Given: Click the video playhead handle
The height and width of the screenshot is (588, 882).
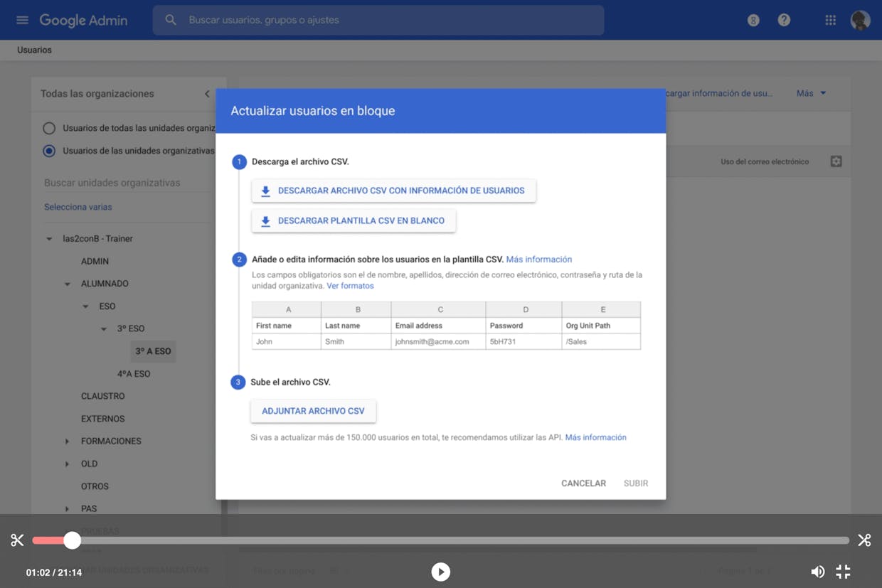Looking at the screenshot, I should (x=72, y=540).
